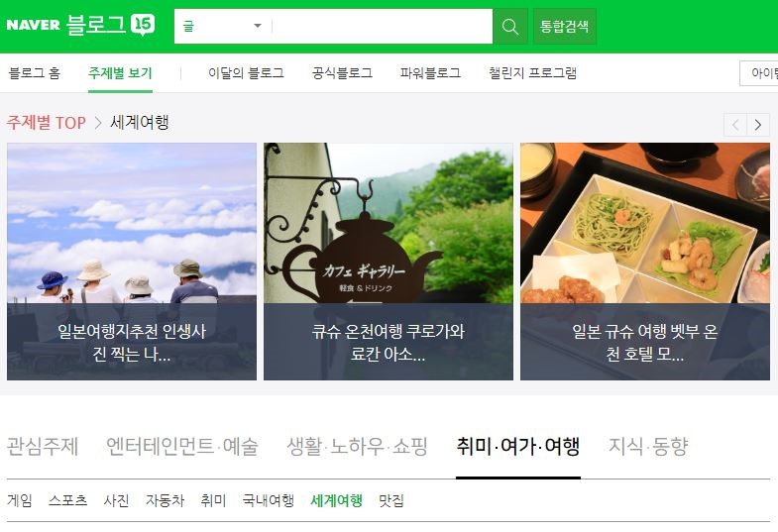Open the 큐슈 온천여행 쿠로가와 post thumbnail
This screenshot has width=778, height=532.
[x=388, y=262]
